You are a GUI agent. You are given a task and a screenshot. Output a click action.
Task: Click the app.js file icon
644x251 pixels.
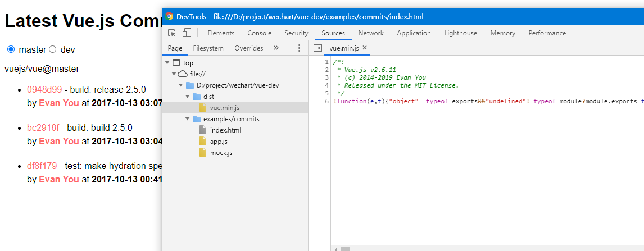[x=202, y=141]
